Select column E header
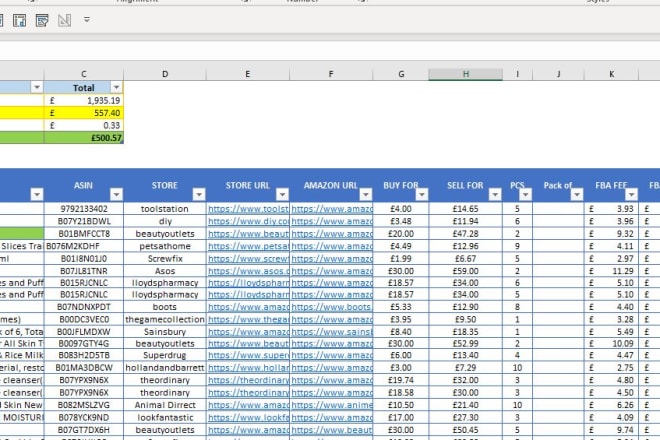 point(248,74)
